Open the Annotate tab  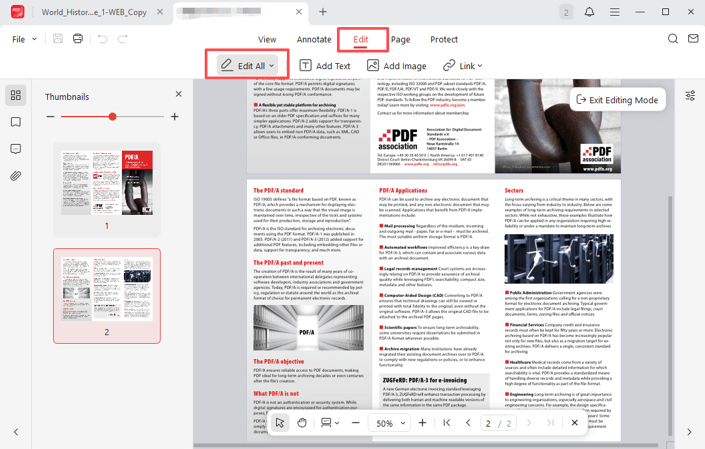point(314,40)
